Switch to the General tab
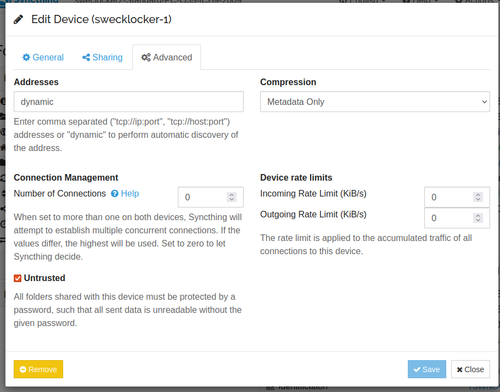 tap(43, 57)
